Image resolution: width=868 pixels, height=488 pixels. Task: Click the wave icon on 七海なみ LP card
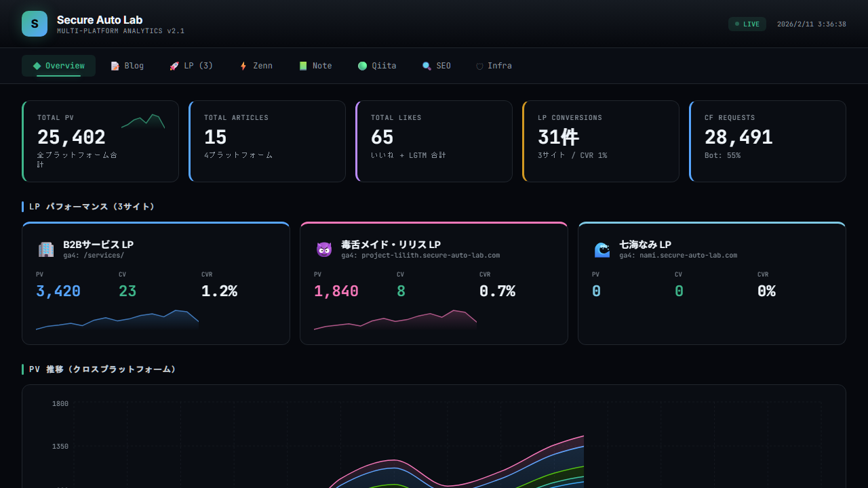[602, 249]
